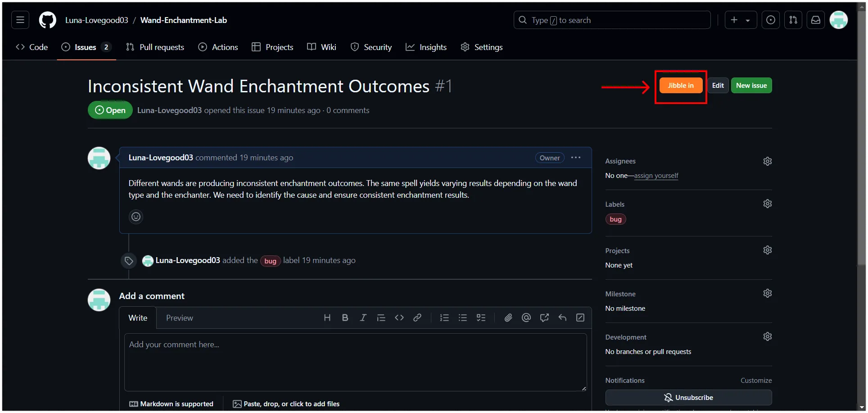Add a link via the toolbar
868x413 pixels.
click(x=417, y=318)
